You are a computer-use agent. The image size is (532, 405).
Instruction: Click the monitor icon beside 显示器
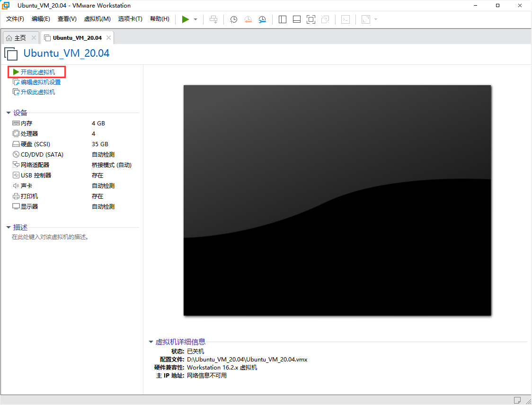coord(16,206)
